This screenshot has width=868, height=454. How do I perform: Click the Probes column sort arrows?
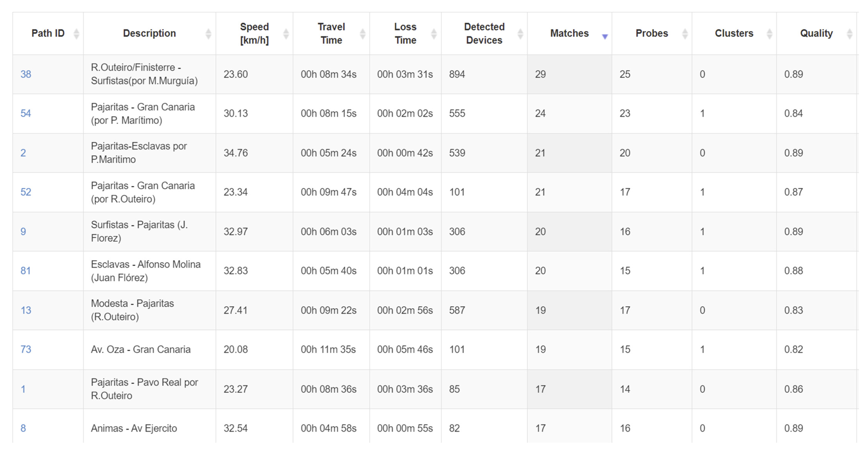click(685, 34)
